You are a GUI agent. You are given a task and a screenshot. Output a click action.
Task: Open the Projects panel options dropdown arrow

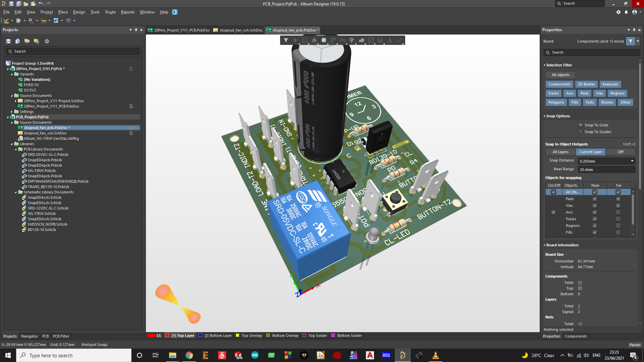pyautogui.click(x=130, y=30)
